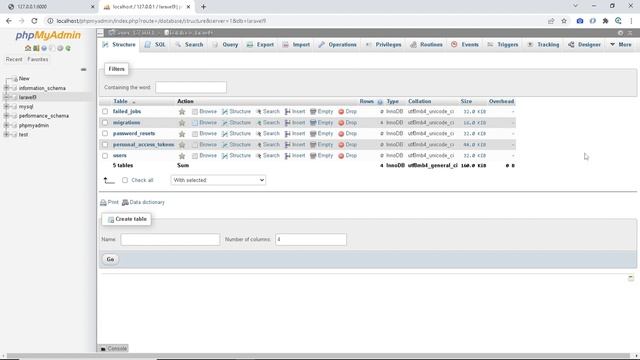Open the Privileges tab
This screenshot has width=640, height=360.
(384, 44)
